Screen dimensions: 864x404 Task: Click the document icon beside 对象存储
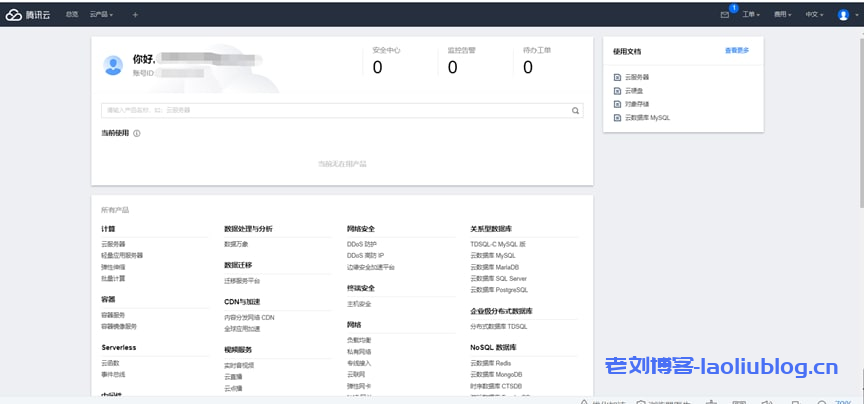coord(617,104)
